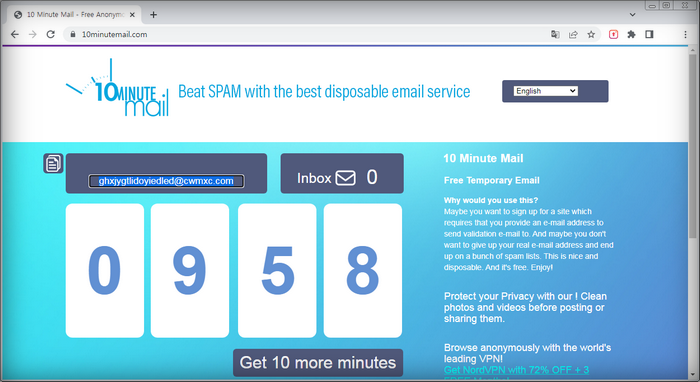
Task: Share this page icon
Action: (573, 34)
